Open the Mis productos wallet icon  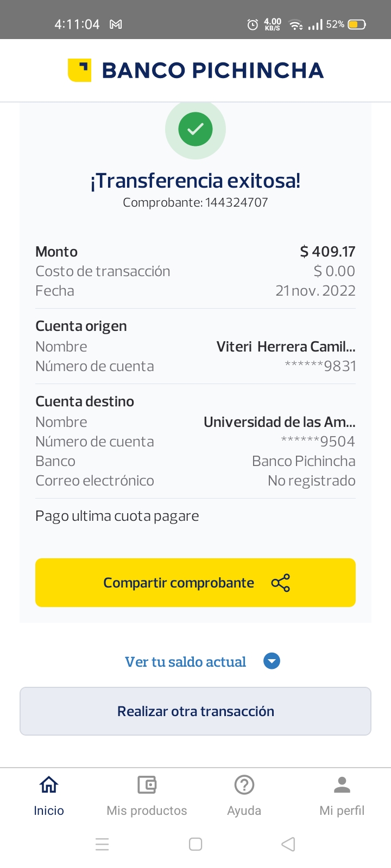pyautogui.click(x=147, y=784)
